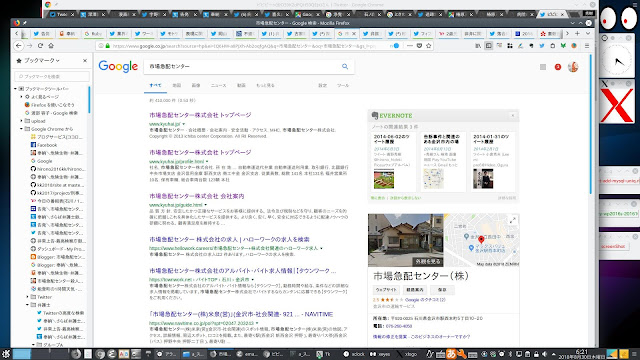
Task: Open the Firefox hamburger menu
Action: tap(587, 46)
